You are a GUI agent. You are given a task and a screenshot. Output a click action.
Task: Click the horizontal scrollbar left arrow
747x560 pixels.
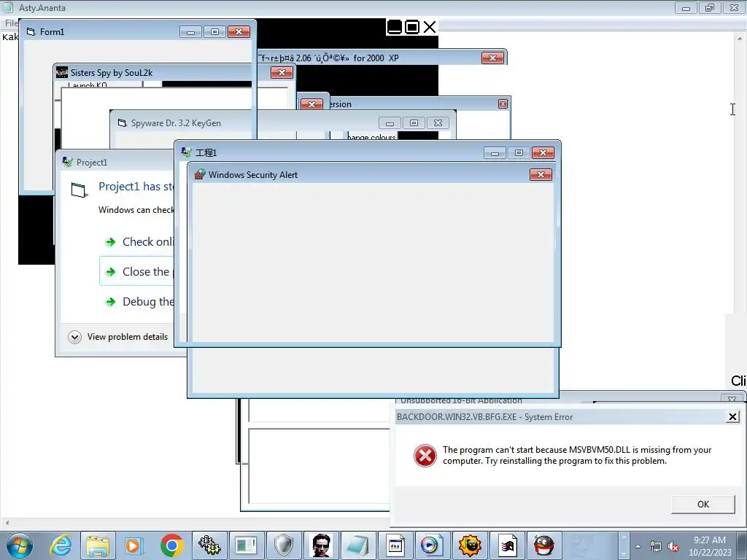click(7, 522)
